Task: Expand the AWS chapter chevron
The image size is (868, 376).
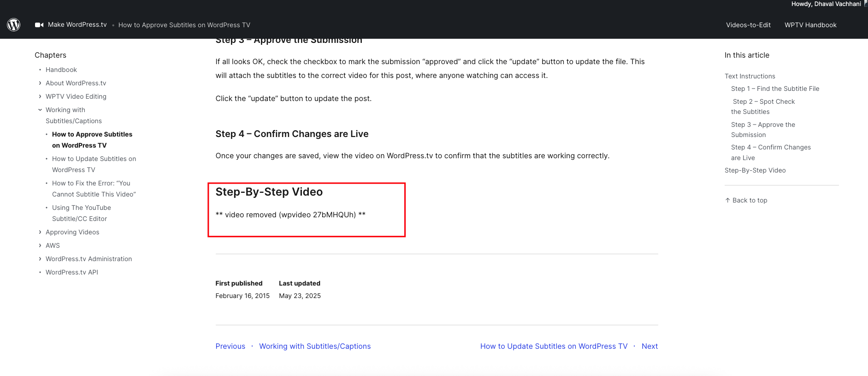Action: click(x=40, y=245)
